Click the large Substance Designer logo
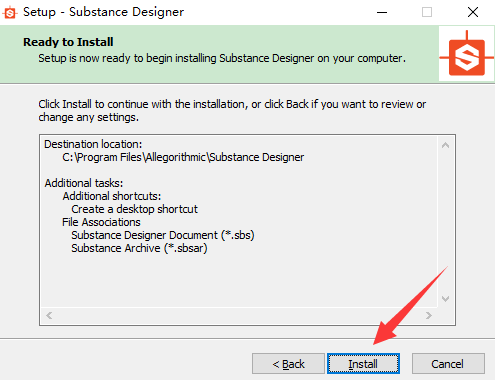This screenshot has width=495, height=380. coord(467,54)
